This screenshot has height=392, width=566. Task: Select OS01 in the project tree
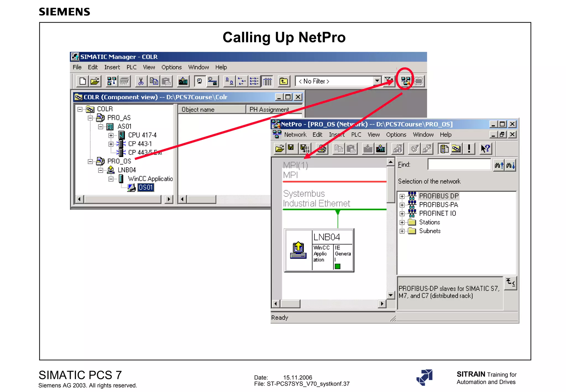click(146, 187)
